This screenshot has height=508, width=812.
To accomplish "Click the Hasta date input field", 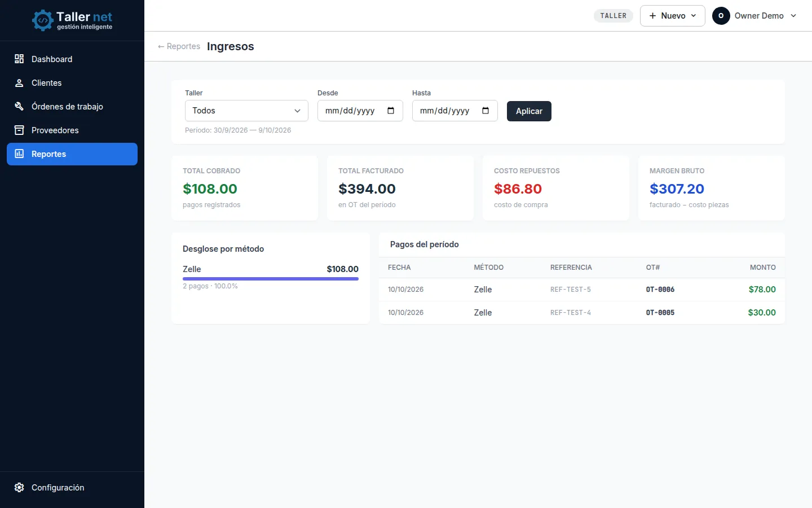I will (455, 111).
